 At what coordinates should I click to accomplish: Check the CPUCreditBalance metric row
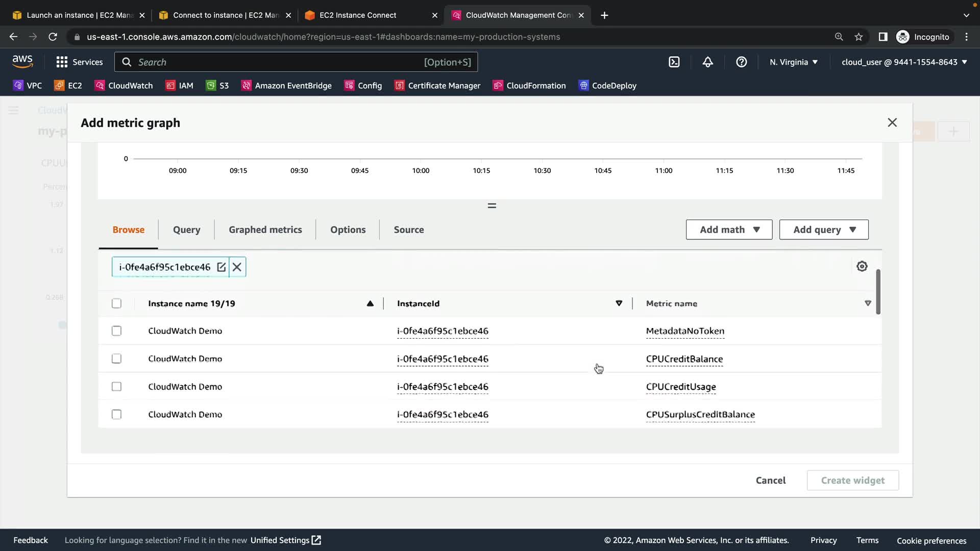116,359
